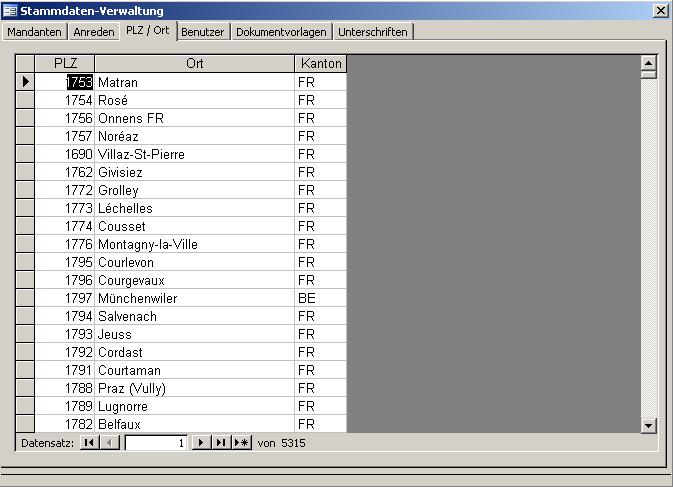Click the Ort cell containing Belfaux
This screenshot has height=487, width=673.
[194, 424]
